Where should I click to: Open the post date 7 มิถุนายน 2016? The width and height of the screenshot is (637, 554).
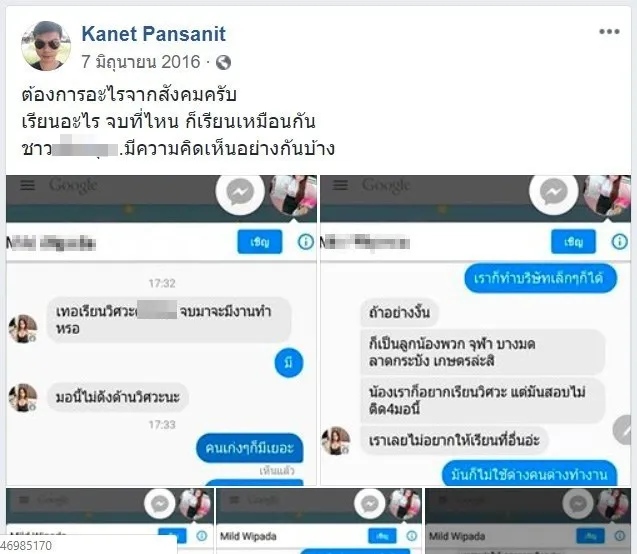141,62
